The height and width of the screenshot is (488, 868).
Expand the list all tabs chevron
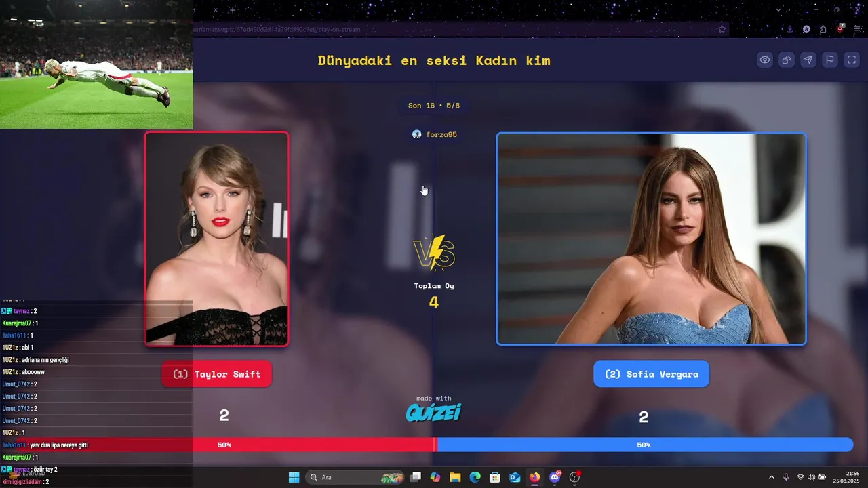click(778, 10)
